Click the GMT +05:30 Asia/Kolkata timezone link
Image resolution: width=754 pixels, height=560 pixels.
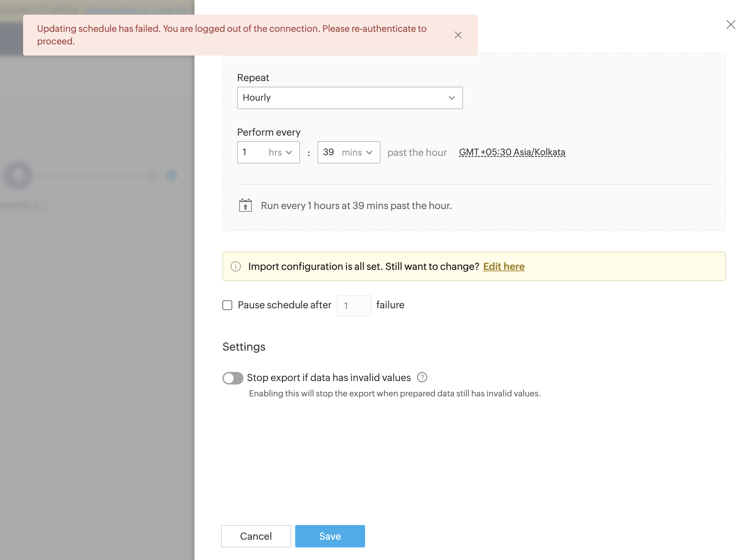[x=512, y=152]
